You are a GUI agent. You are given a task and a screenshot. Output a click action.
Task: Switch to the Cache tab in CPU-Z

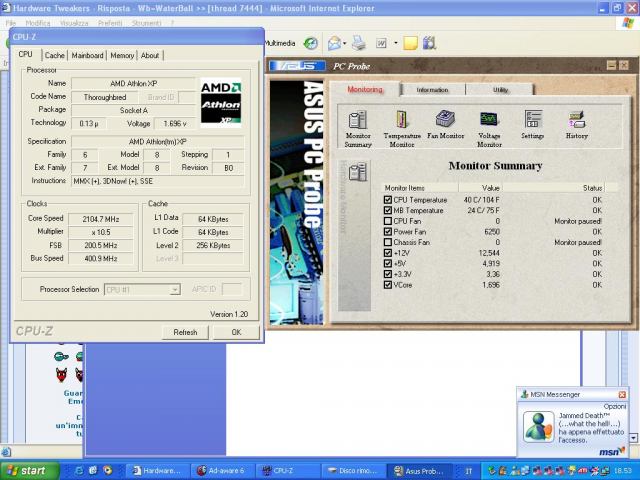tap(55, 55)
